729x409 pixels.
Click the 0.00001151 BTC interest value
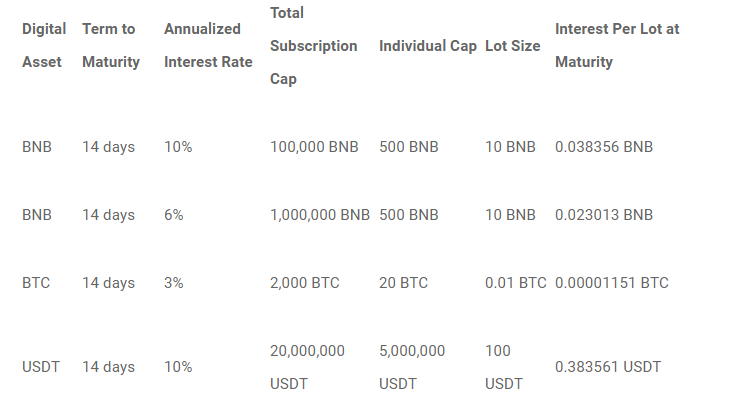coord(611,283)
